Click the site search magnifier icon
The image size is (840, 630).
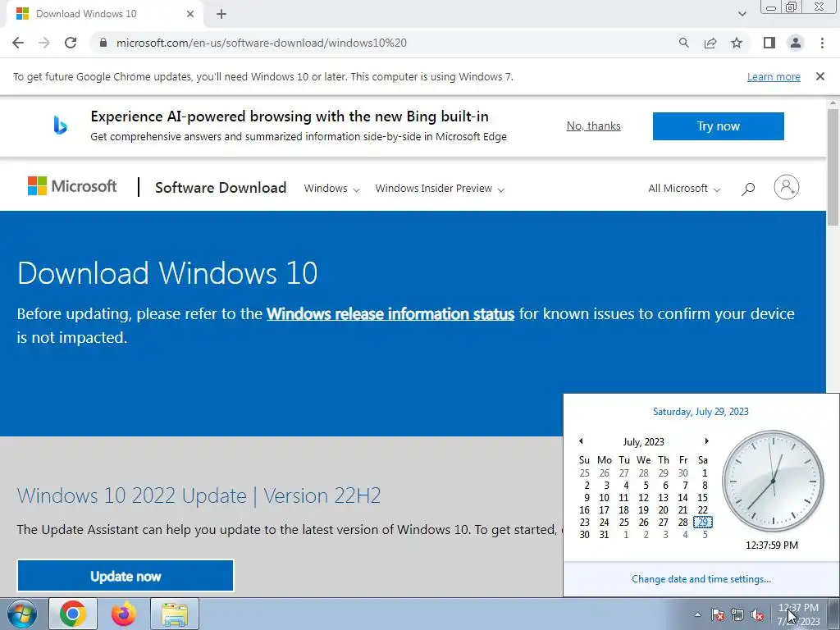coord(748,189)
